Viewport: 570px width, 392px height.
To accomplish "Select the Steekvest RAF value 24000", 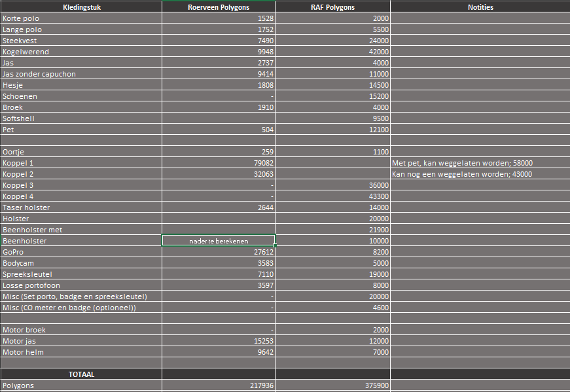I will [x=332, y=41].
